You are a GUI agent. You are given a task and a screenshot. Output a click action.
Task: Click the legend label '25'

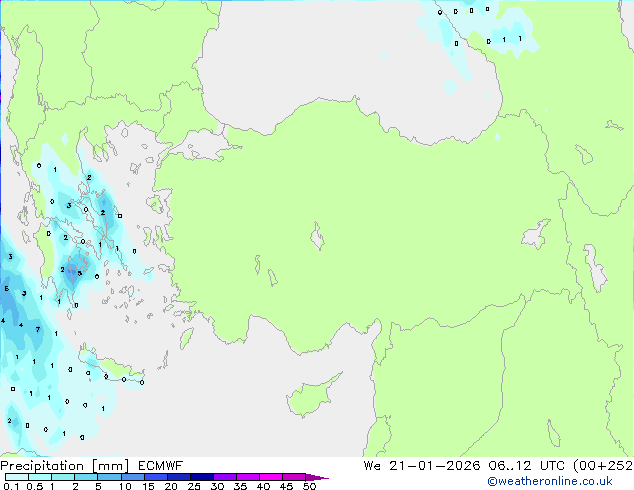click(194, 486)
